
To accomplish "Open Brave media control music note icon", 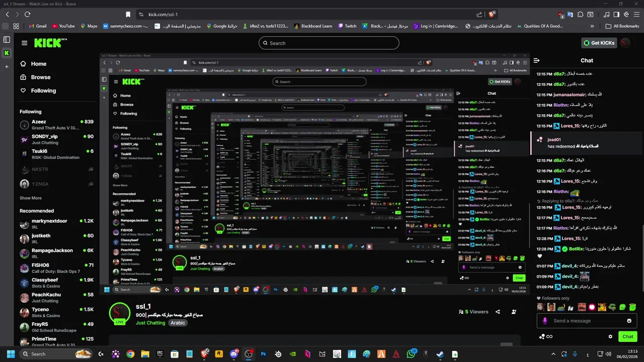I will point(607,15).
